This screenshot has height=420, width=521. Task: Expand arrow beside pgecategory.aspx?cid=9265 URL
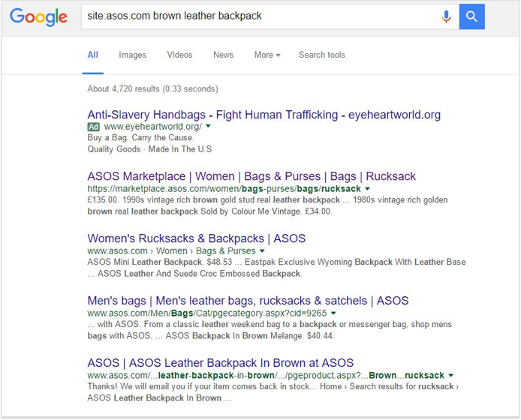pyautogui.click(x=333, y=313)
